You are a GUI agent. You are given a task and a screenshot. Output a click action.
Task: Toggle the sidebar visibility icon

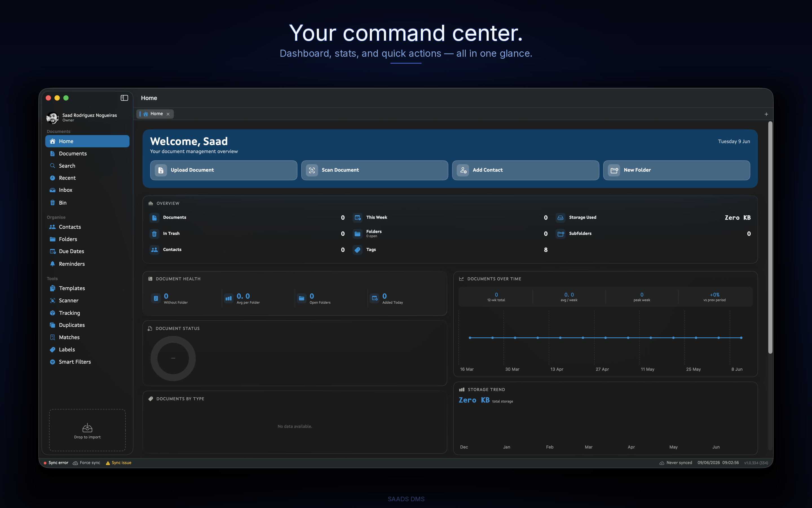[124, 98]
